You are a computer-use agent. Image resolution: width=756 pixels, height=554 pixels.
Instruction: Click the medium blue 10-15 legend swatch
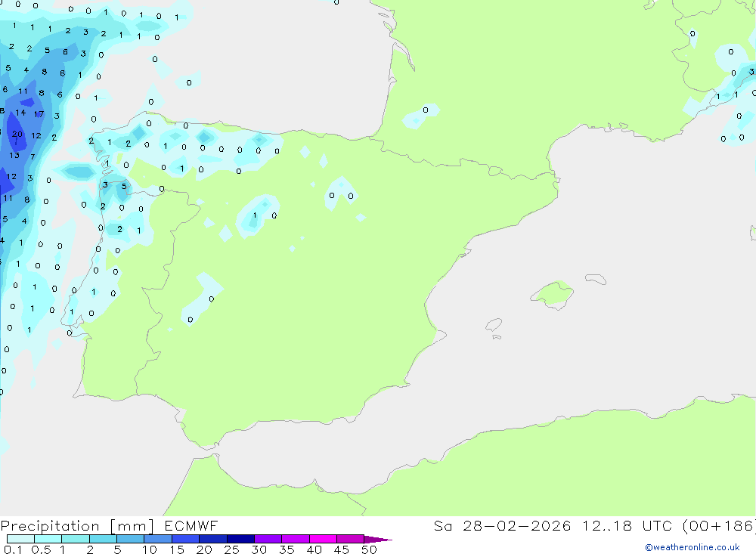(x=158, y=539)
